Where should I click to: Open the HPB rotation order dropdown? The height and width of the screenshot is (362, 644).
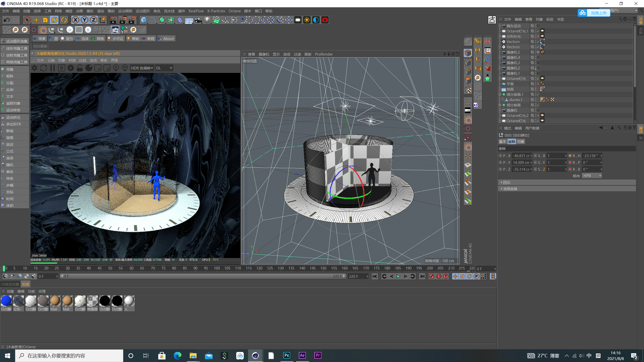[592, 176]
